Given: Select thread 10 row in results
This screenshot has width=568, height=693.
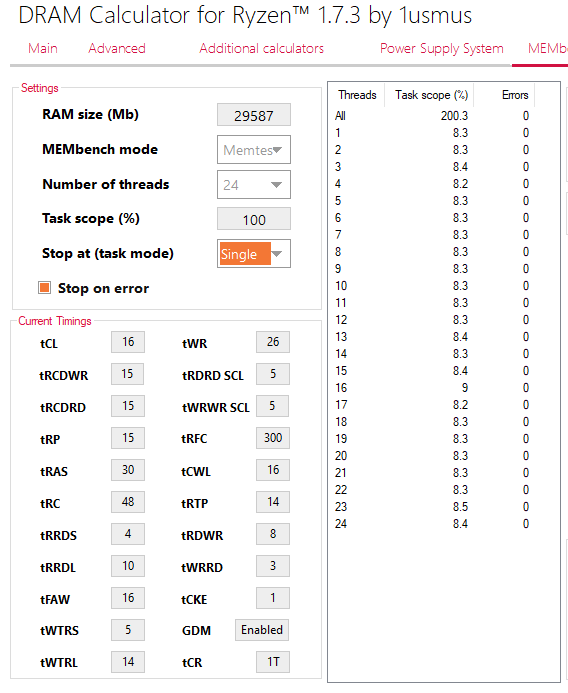Looking at the screenshot, I should tap(432, 286).
